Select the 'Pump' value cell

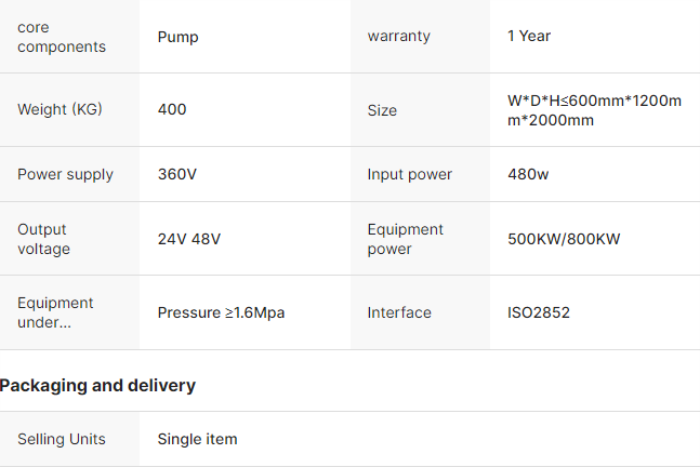(x=178, y=37)
